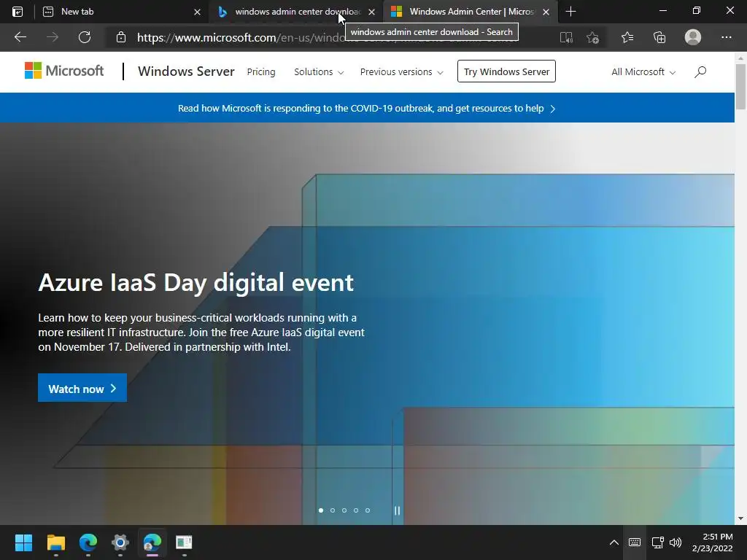Open the Collections panel
This screenshot has height=560, width=747.
click(x=659, y=37)
